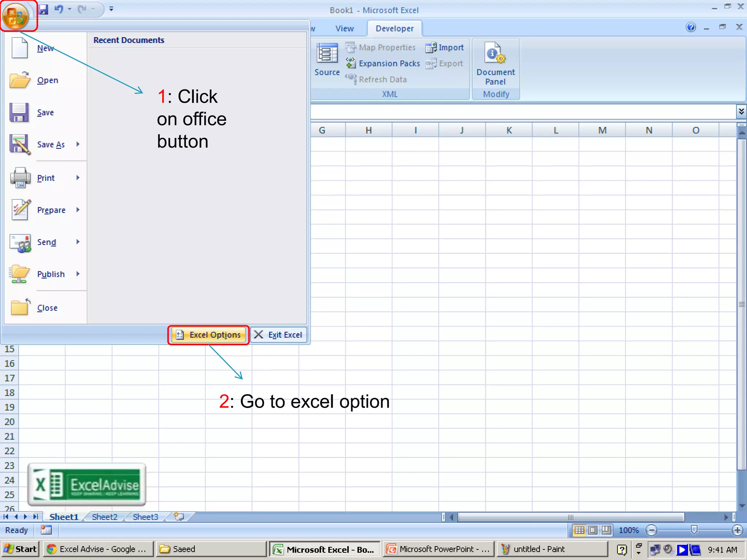Viewport: 747px width, 560px height.
Task: Open the Sheet2 worksheet tab
Action: [x=105, y=517]
